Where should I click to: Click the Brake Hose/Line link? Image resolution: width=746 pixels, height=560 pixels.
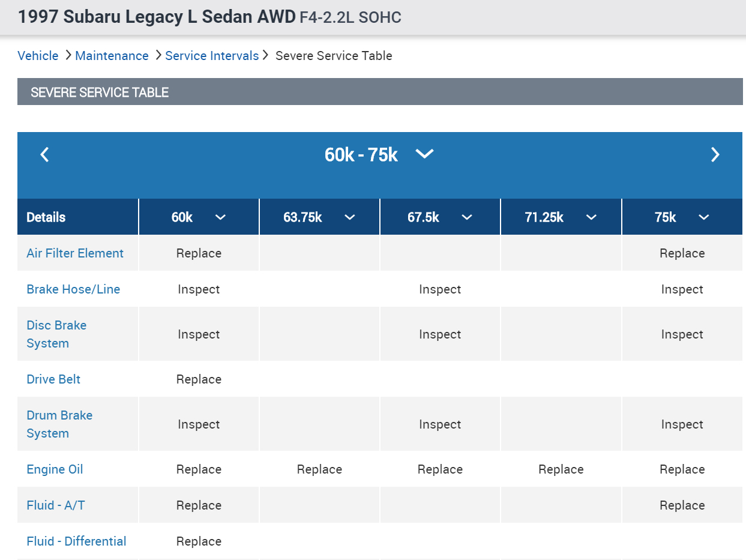coord(73,289)
